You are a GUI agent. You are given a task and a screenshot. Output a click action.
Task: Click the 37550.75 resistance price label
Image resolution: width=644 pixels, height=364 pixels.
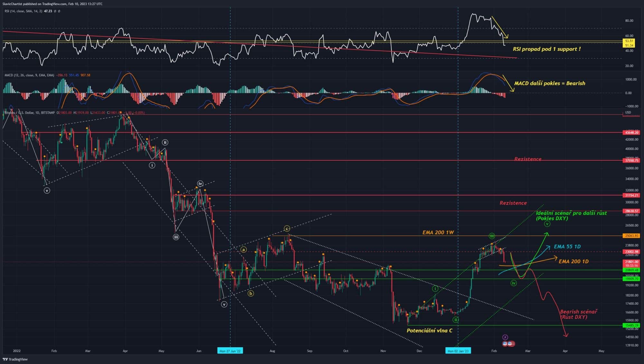(631, 160)
